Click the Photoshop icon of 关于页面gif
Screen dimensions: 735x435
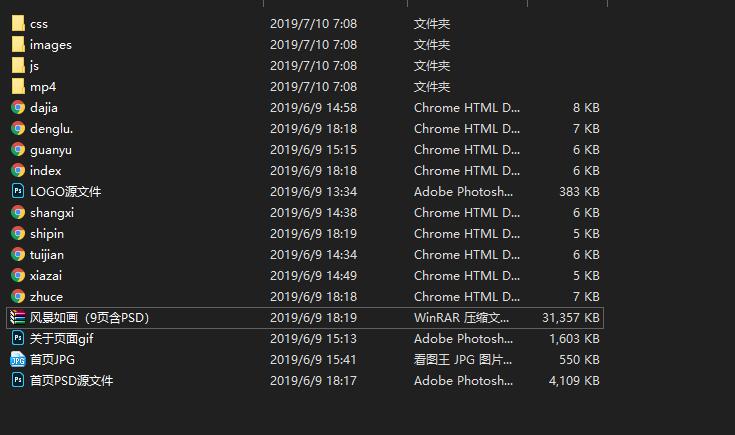18,338
